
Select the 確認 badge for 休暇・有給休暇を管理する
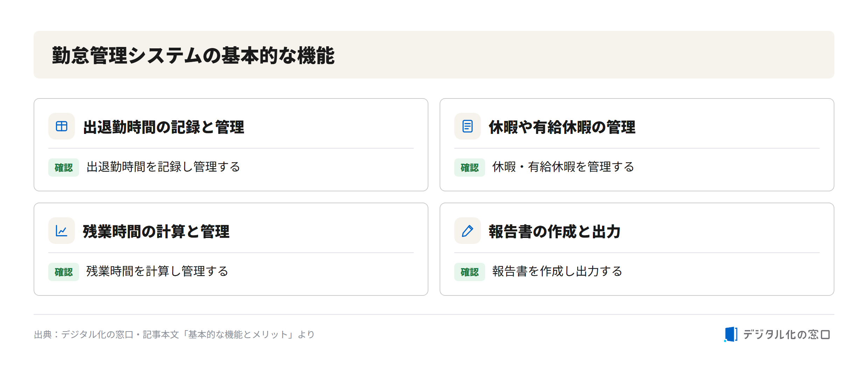point(470,168)
